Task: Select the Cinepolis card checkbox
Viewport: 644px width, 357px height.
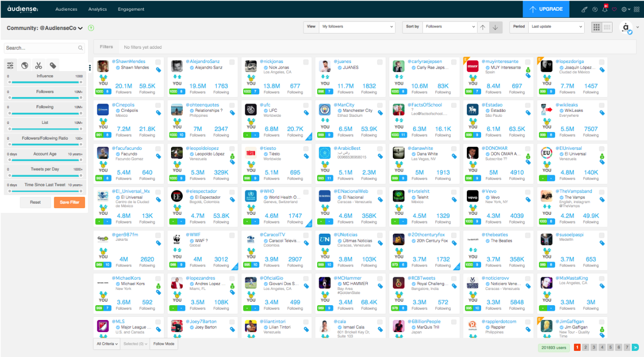Action: pos(158,105)
